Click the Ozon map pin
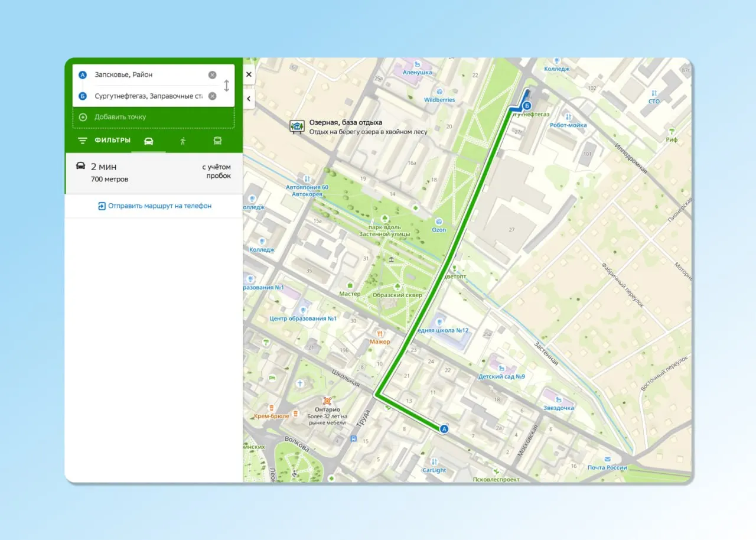756x540 pixels. tap(439, 222)
